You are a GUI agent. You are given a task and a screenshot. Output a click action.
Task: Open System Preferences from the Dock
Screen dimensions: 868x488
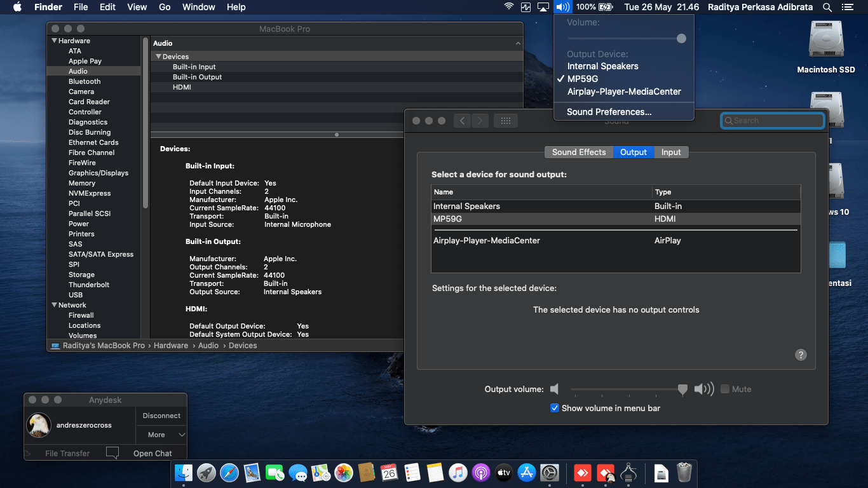550,473
